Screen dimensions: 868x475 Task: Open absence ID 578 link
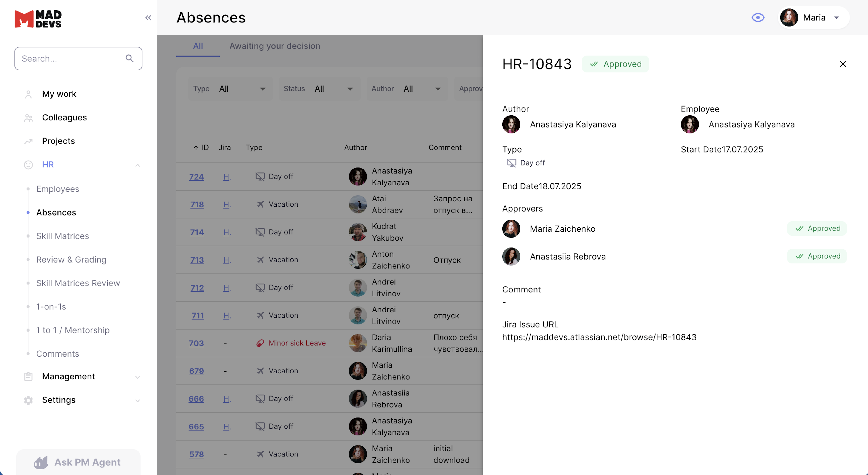tap(196, 454)
